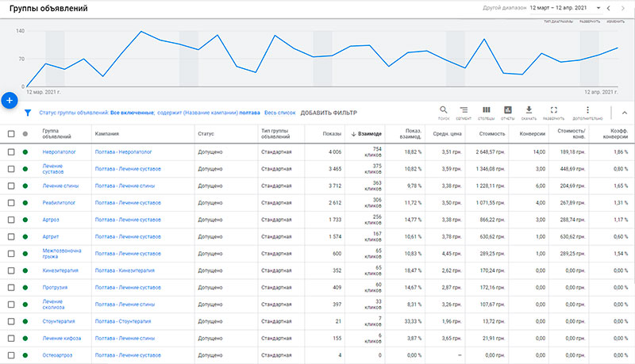Open the Кинезитерапия ad group link
Image resolution: width=635 pixels, height=364 pixels.
tap(59, 270)
